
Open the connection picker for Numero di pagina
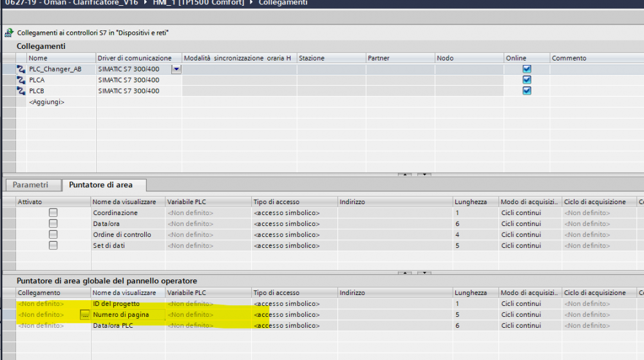click(84, 315)
